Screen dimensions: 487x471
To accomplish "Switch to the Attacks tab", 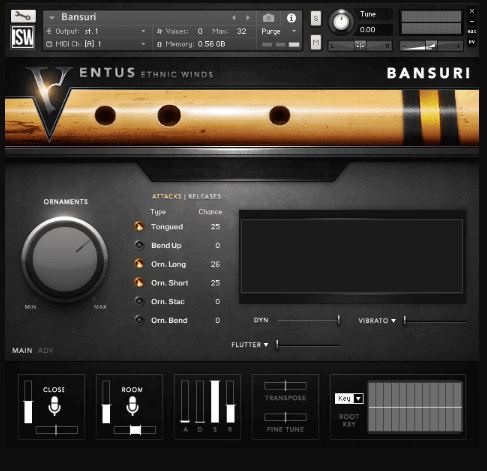I will pyautogui.click(x=167, y=196).
